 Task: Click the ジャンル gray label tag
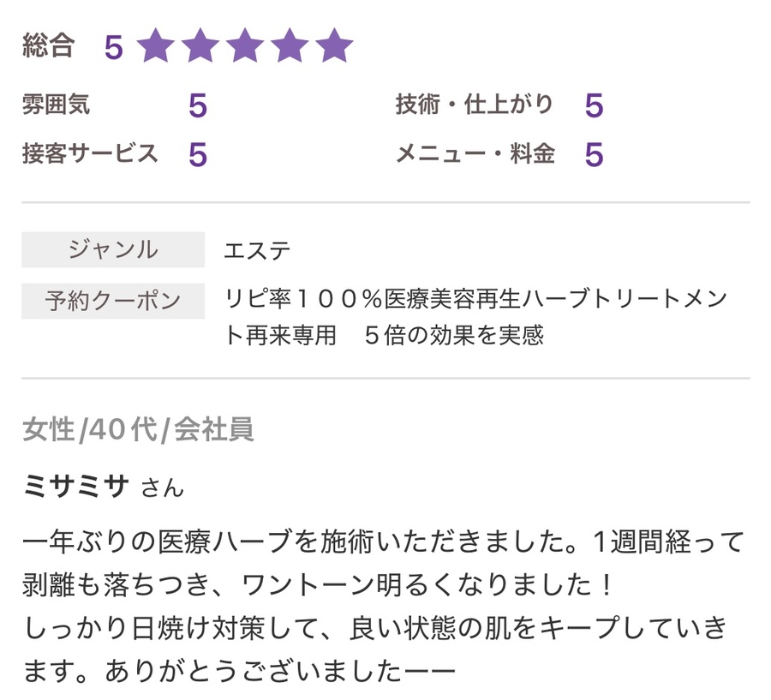coord(113,249)
